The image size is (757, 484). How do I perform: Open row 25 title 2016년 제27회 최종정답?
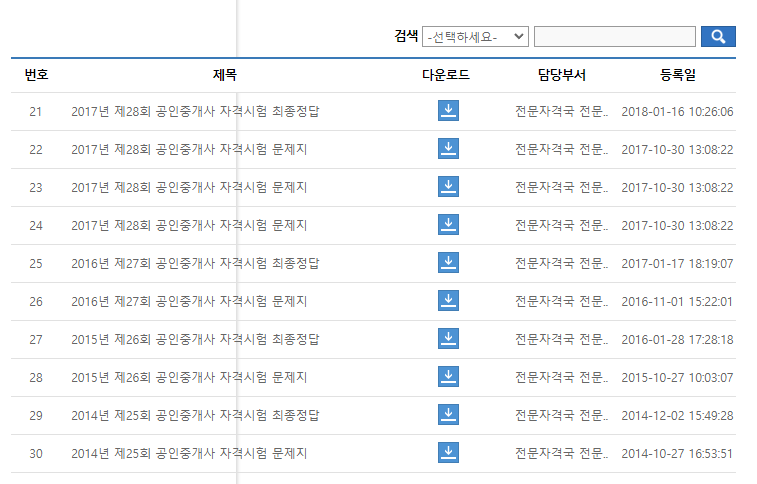(195, 263)
